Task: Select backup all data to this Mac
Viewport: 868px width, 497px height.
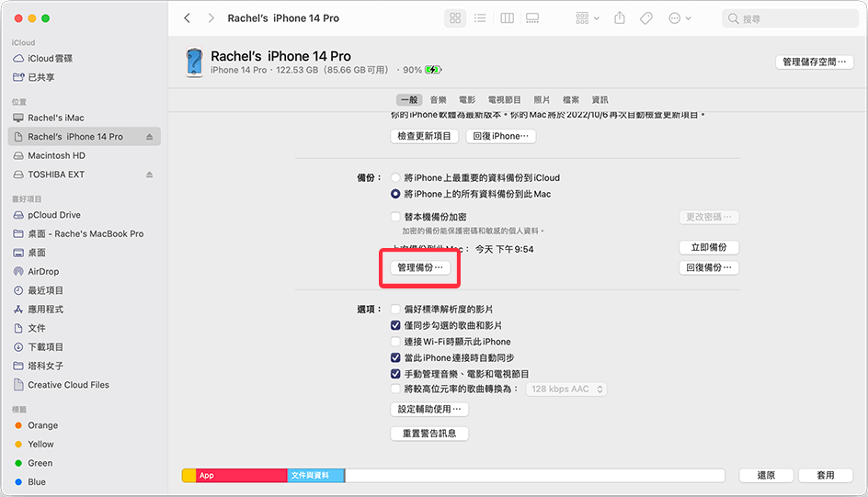Action: click(x=395, y=194)
